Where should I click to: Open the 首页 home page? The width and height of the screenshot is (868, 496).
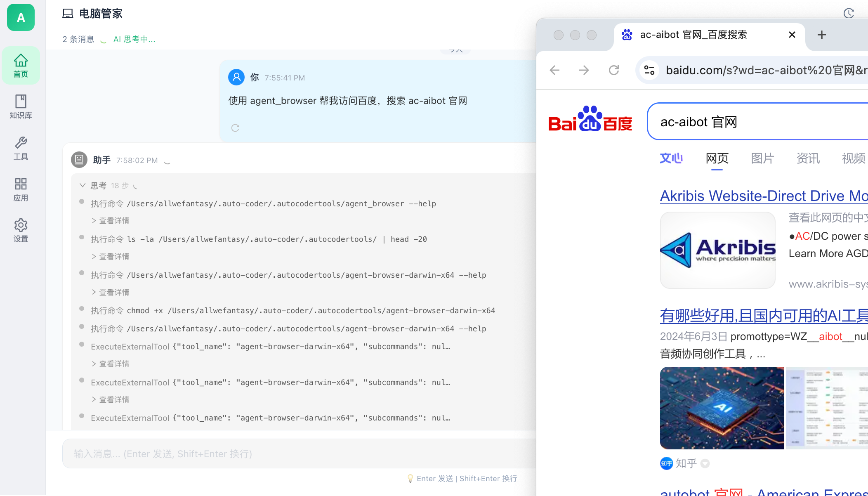point(21,65)
